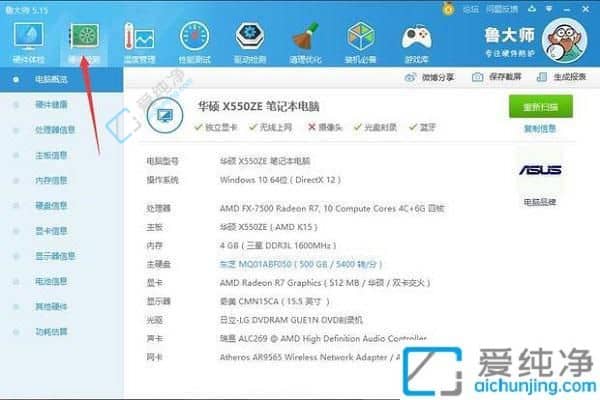
Task: Click the 独立显卡 feature check
Action: click(216, 127)
